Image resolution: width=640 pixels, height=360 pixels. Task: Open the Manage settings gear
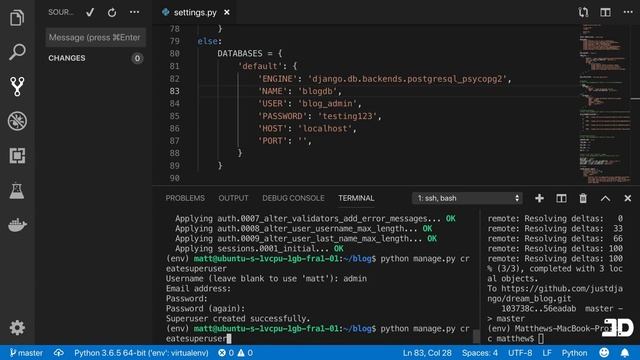[x=17, y=328]
